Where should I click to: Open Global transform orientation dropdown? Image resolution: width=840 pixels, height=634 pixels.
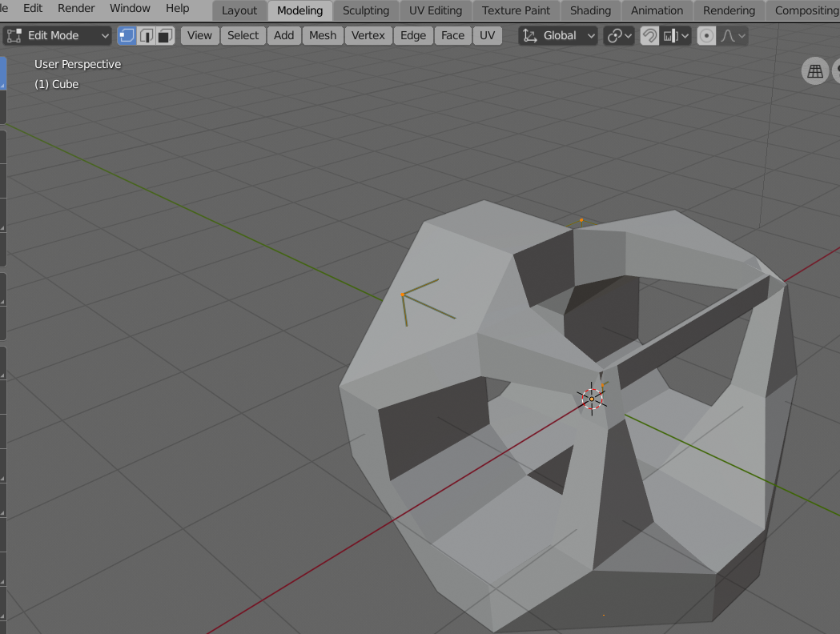pyautogui.click(x=559, y=36)
